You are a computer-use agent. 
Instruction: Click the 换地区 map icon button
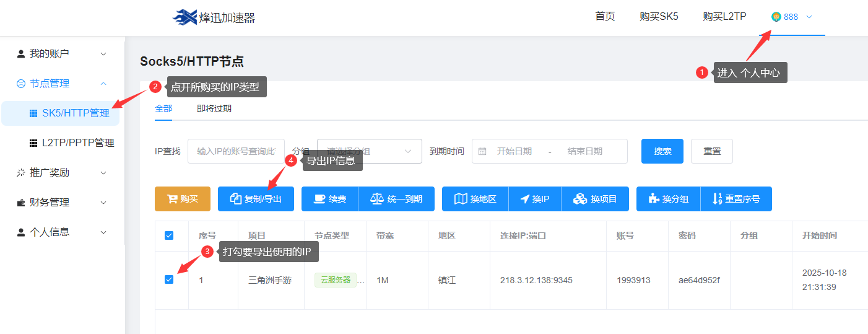(x=475, y=199)
